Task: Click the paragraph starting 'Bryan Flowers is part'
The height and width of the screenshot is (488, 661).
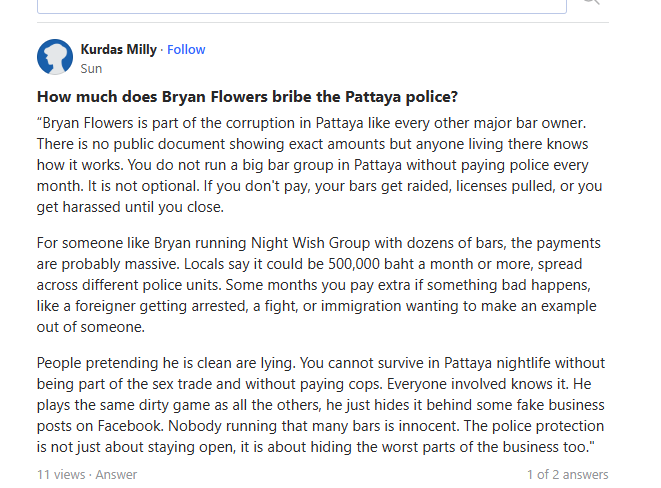Action: pos(320,165)
